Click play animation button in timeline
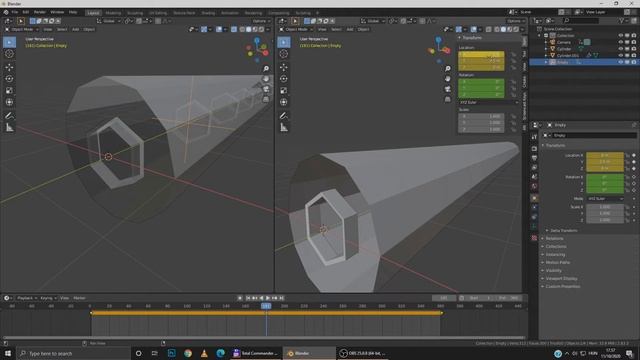The image size is (640, 360). coord(268,298)
